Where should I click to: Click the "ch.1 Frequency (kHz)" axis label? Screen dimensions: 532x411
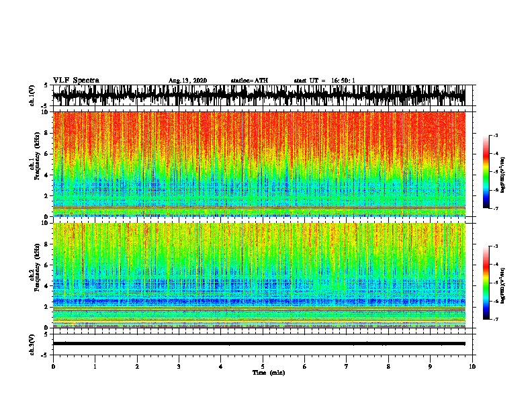35,156
